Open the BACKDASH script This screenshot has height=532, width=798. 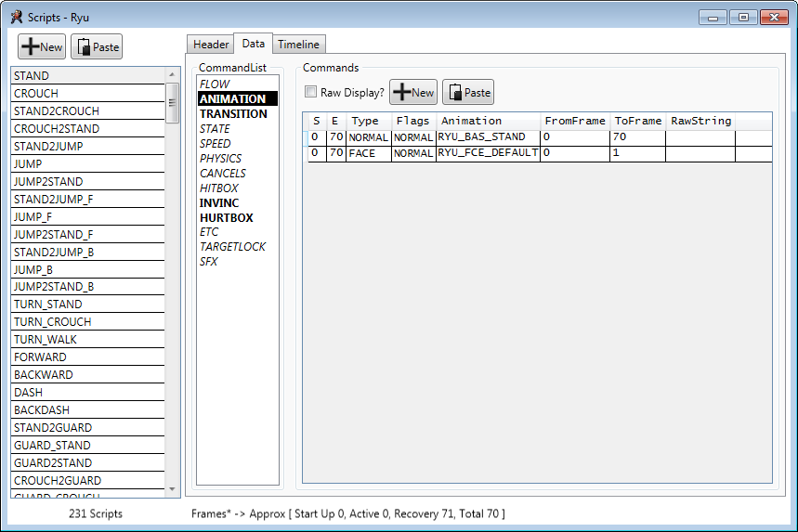coord(42,410)
